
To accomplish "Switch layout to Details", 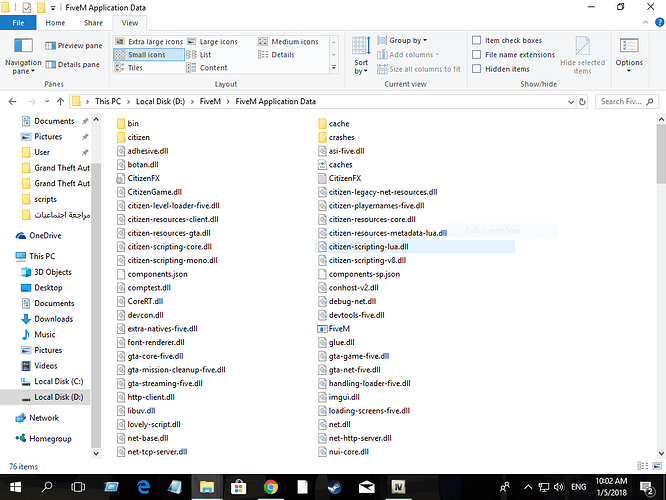I will coord(277,54).
